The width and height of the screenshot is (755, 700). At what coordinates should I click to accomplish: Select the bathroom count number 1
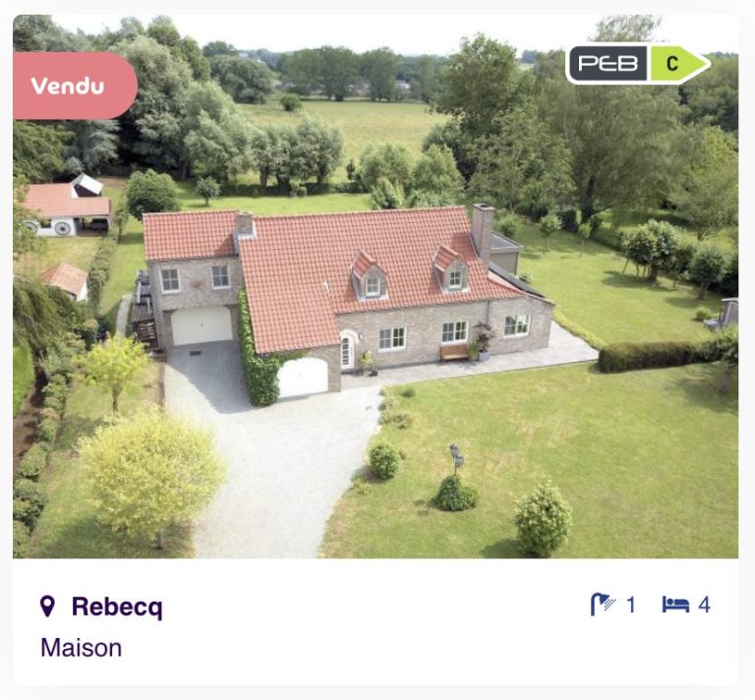coord(631,606)
